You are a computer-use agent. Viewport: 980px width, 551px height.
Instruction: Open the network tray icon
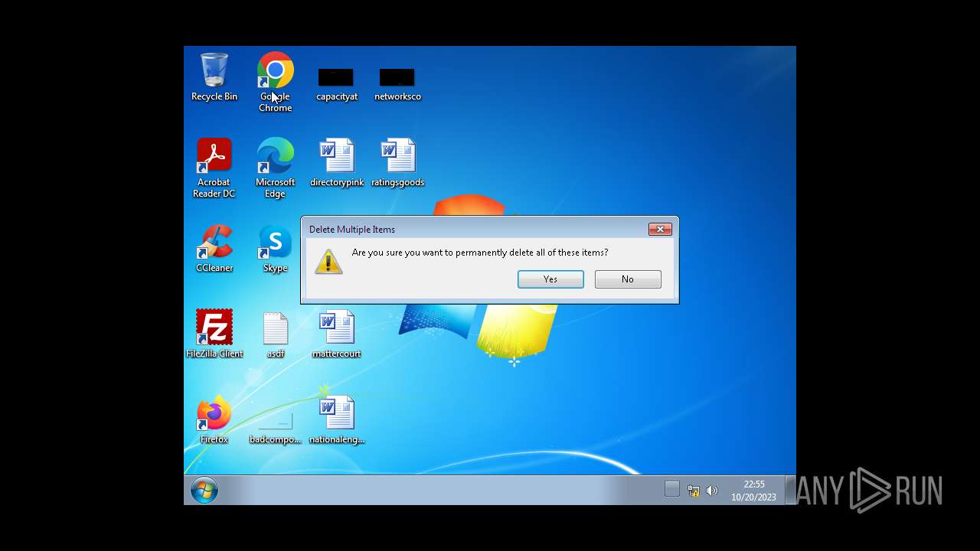693,491
